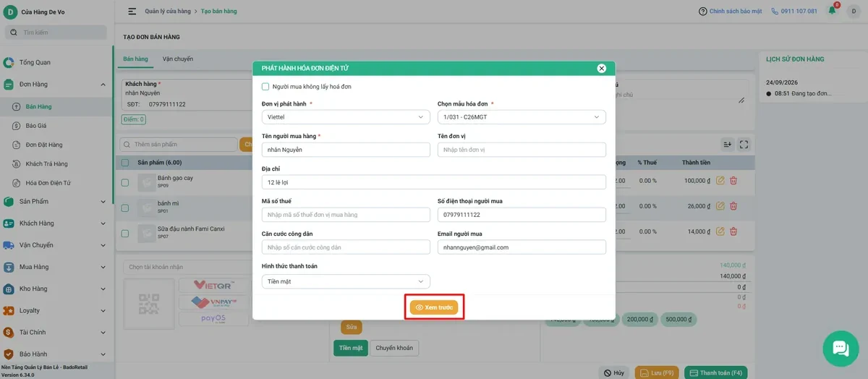Focus the sidebar Tìm kiếm search box
Image resolution: width=868 pixels, height=379 pixels.
pyautogui.click(x=56, y=33)
